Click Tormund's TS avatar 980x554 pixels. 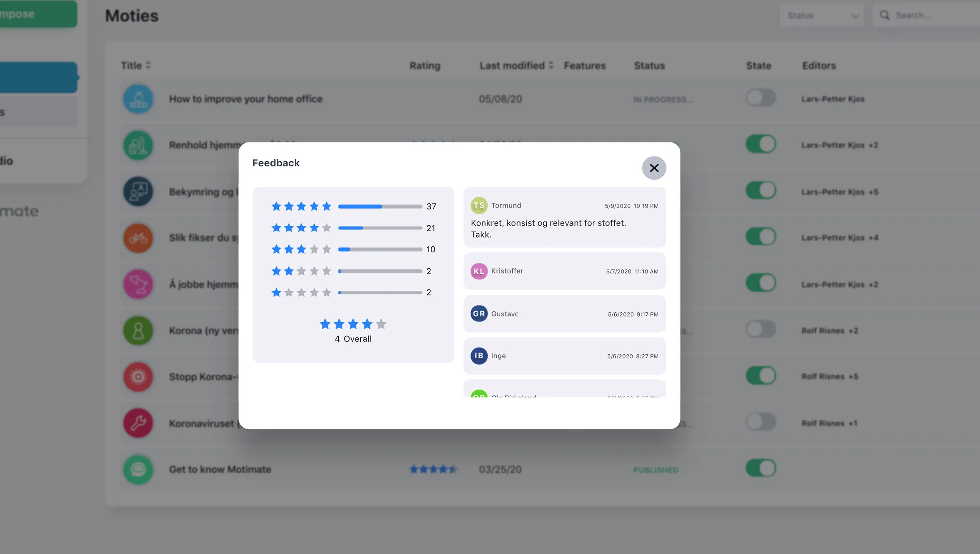pos(479,205)
